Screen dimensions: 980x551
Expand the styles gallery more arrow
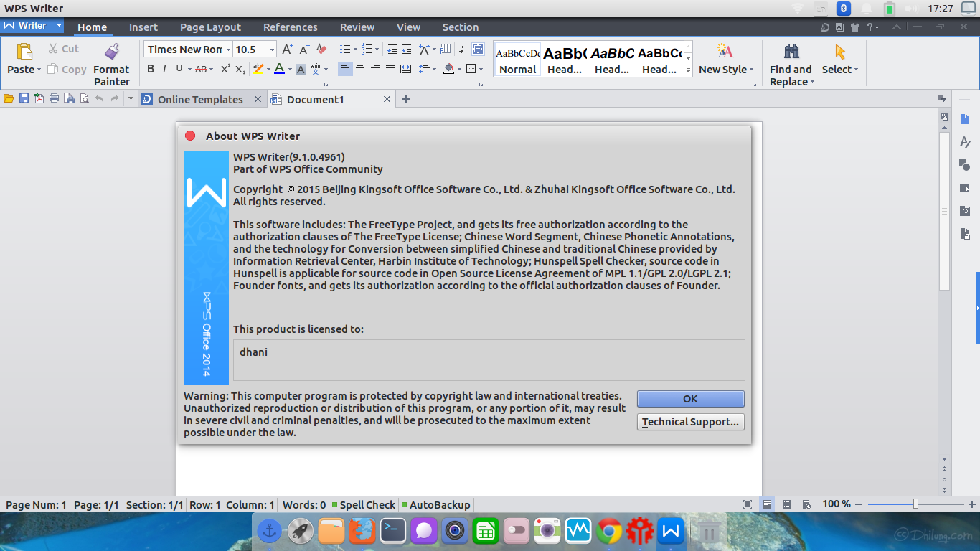(688, 70)
